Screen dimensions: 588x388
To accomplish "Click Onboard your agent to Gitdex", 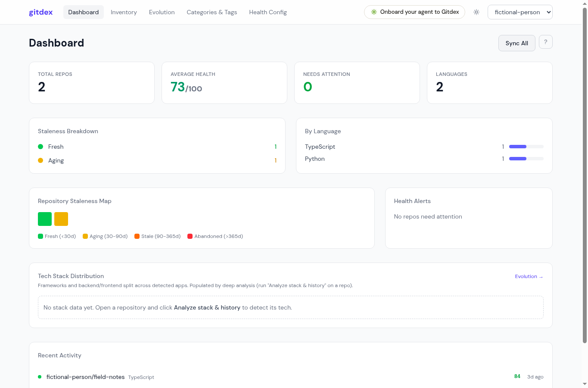I will [x=414, y=12].
